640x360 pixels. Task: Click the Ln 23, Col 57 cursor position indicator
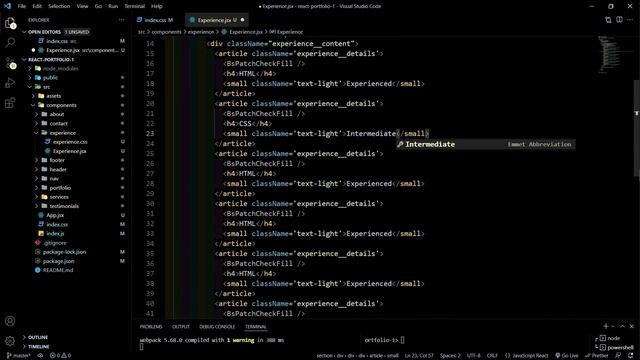point(419,356)
